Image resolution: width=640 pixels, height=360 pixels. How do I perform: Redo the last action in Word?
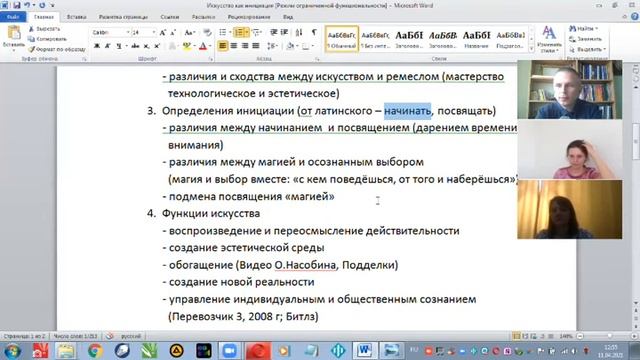(42, 5)
